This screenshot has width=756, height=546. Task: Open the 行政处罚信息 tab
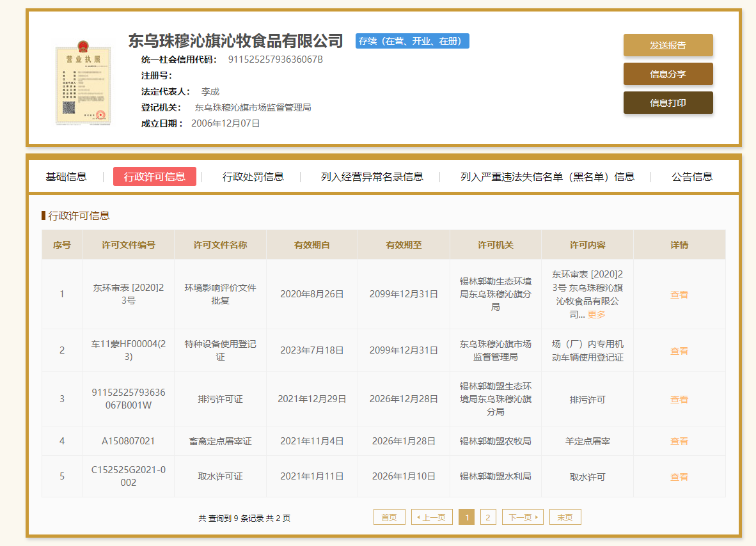(x=253, y=177)
